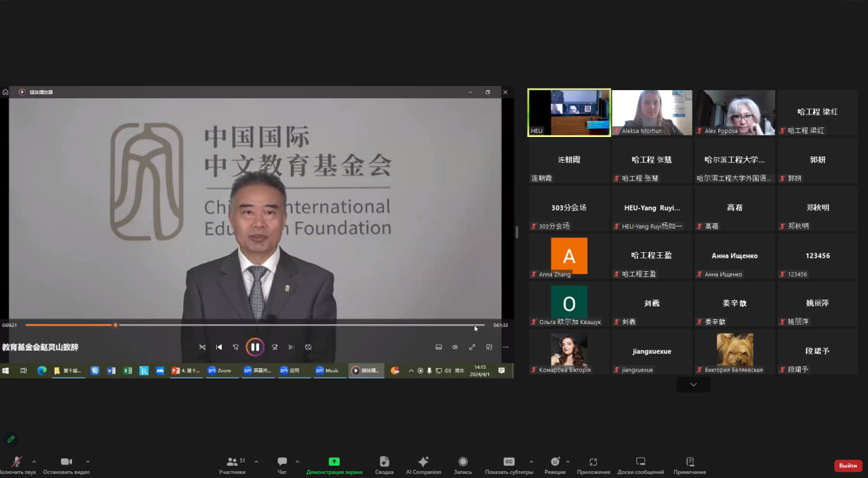868x478 pixels.
Task: Open the Сводка summary item
Action: [384, 464]
